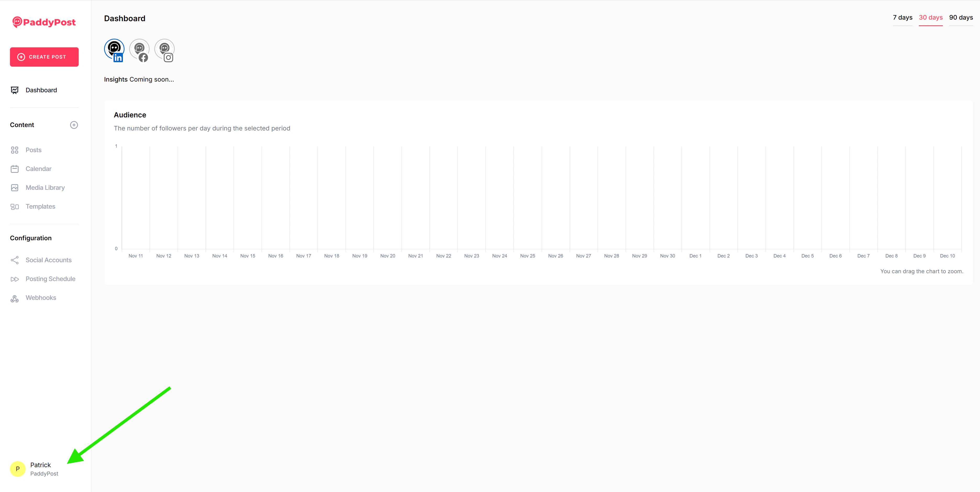This screenshot has height=492, width=980.
Task: Switch to the 90 days tab
Action: click(961, 18)
